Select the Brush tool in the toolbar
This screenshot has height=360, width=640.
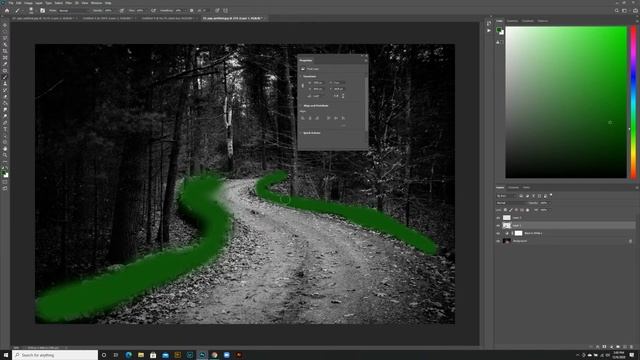[x=5, y=77]
